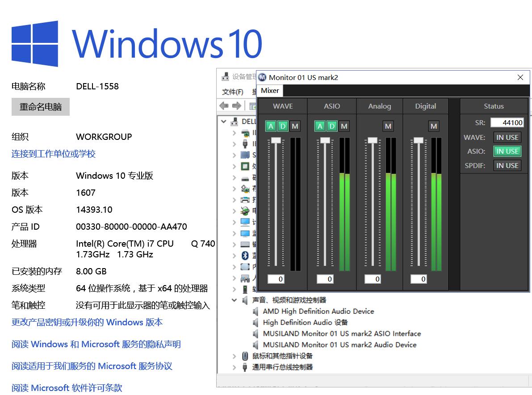
Task: Expand the mouse and pointing devices node
Action: (x=234, y=356)
